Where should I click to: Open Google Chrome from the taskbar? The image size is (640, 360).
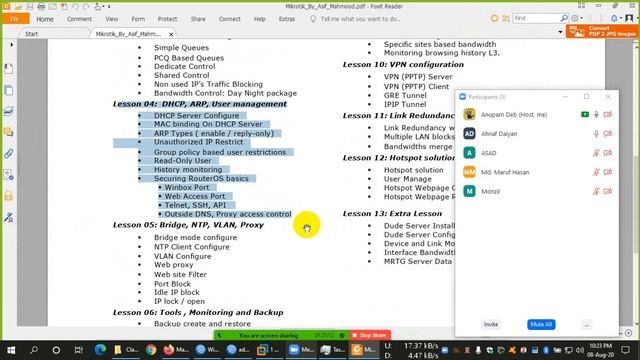pyautogui.click(x=151, y=350)
